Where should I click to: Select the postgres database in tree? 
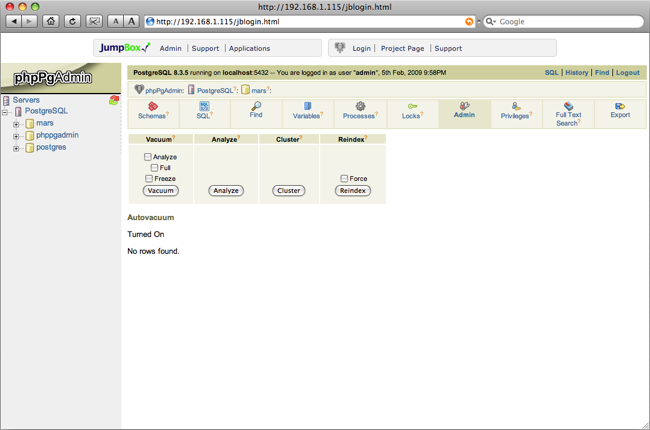[x=51, y=147]
